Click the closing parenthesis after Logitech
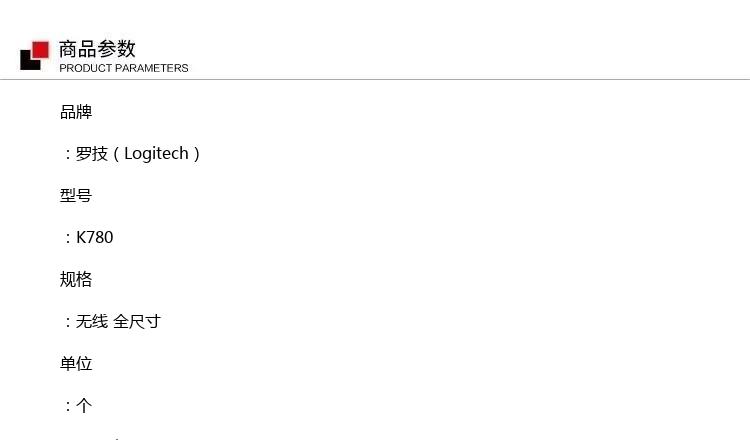This screenshot has width=750, height=440. (x=197, y=154)
